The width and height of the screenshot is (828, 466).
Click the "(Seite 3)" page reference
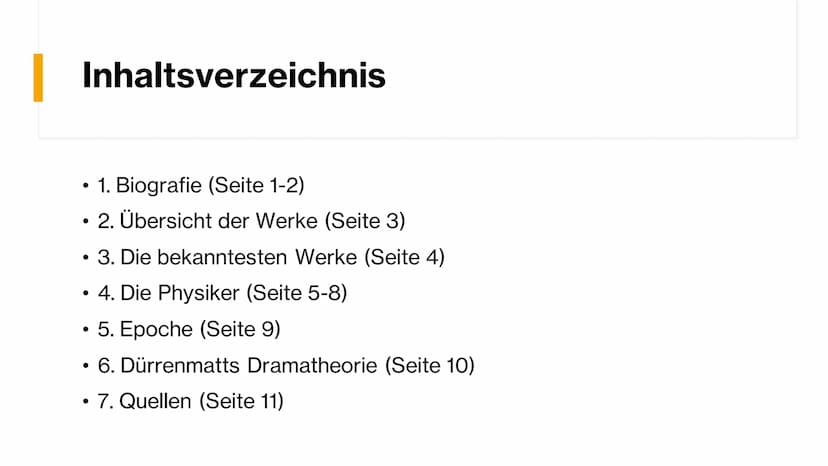click(x=367, y=221)
